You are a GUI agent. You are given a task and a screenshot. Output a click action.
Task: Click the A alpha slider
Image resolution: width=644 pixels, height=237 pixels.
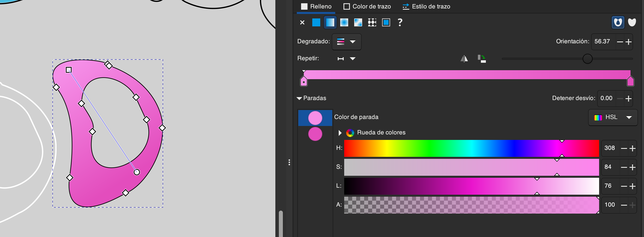coord(471,205)
